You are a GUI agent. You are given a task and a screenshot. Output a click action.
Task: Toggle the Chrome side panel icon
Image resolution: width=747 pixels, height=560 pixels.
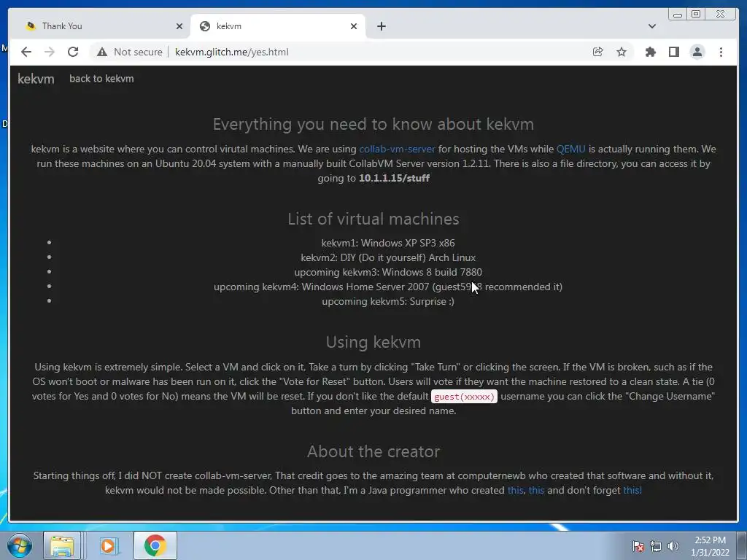(673, 52)
